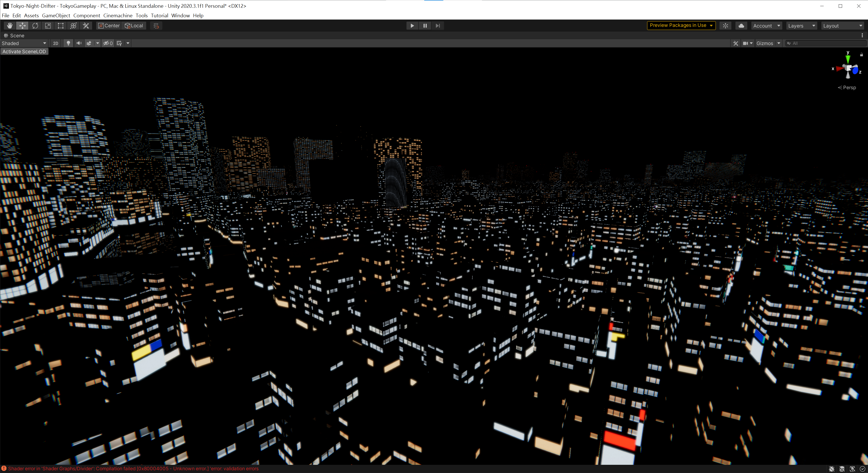
Task: Toggle scene effects (skybox, fog) icon
Action: point(89,43)
